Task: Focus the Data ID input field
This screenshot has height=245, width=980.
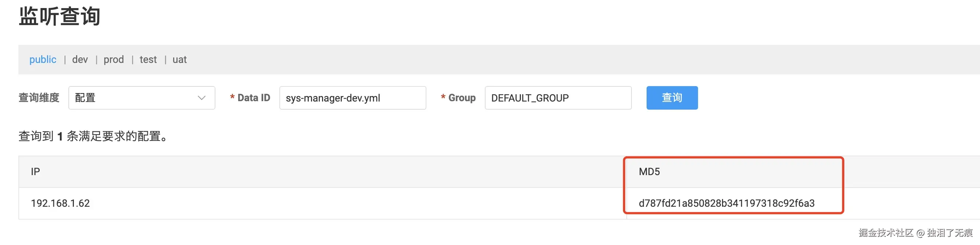Action: (x=352, y=98)
